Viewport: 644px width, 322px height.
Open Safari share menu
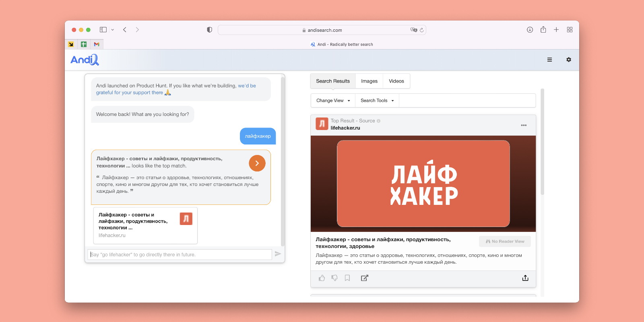click(543, 29)
